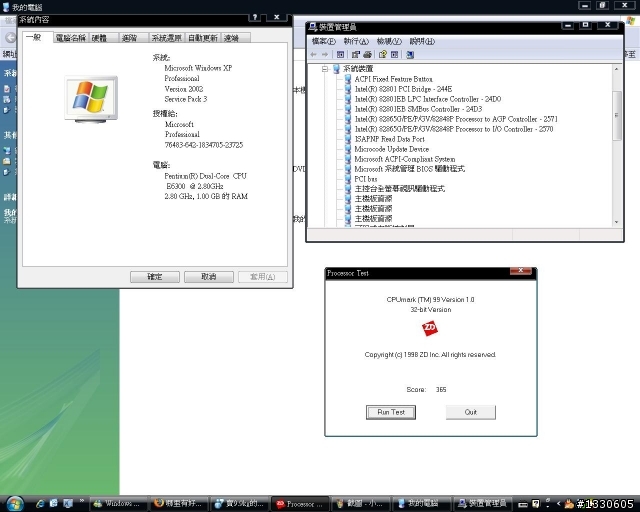Viewport: 640px width, 512px height.
Task: Select the PCI bus device
Action: (366, 179)
